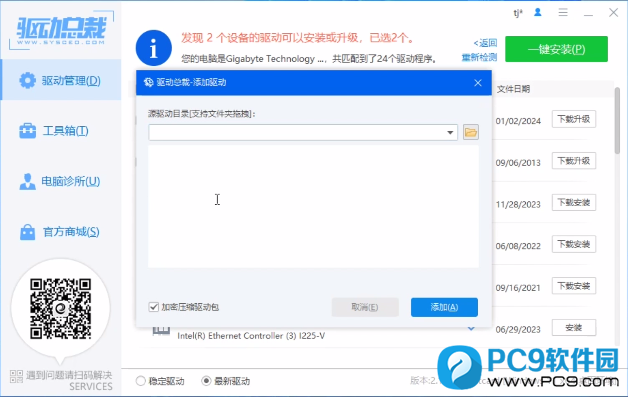Click 下载升级 for the 01/02/2024 driver
Viewport: 628px width, 397px height.
click(574, 119)
